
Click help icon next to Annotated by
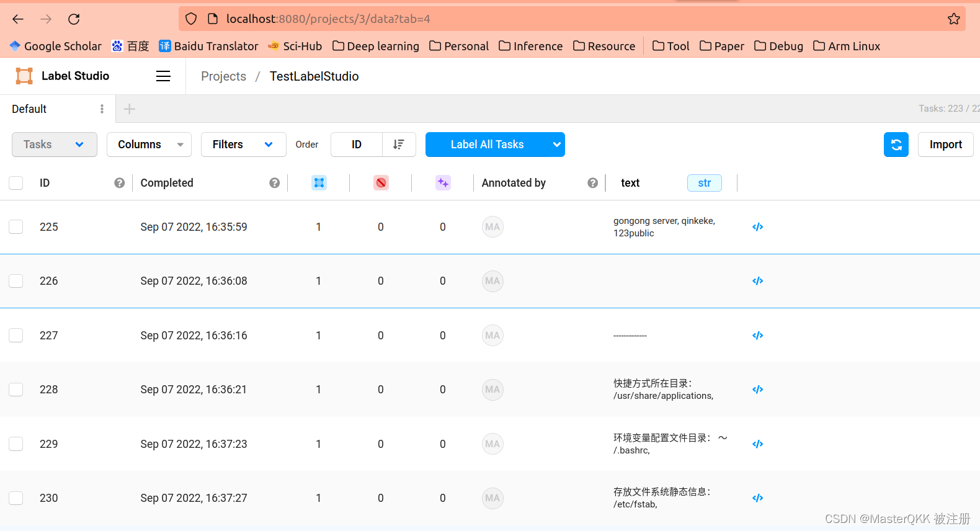coord(593,183)
